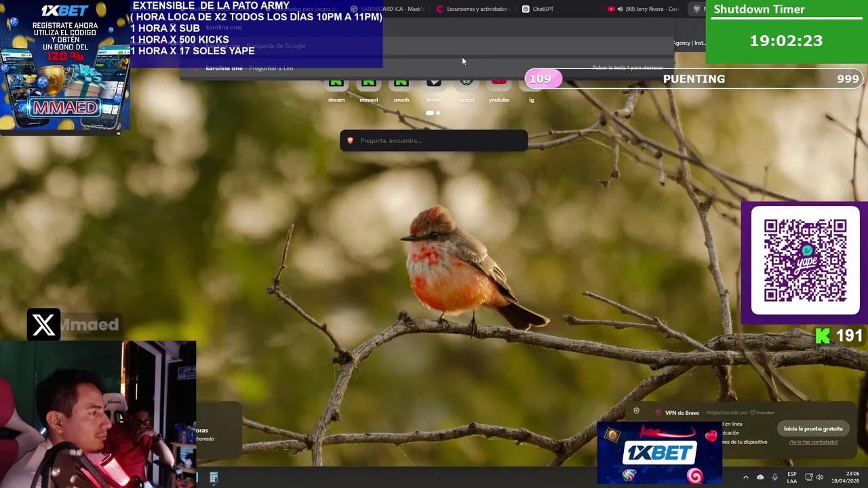
Task: Open the network tray icon
Action: (809, 477)
